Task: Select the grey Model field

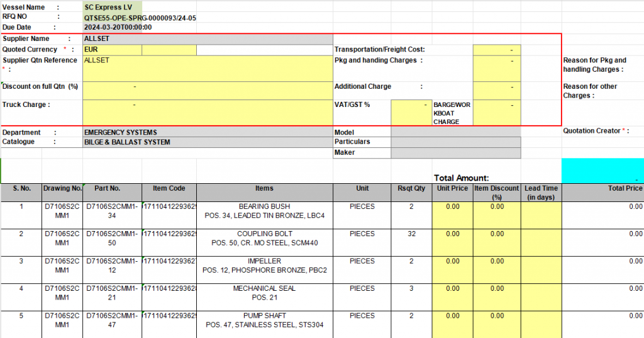Action: tap(455, 133)
